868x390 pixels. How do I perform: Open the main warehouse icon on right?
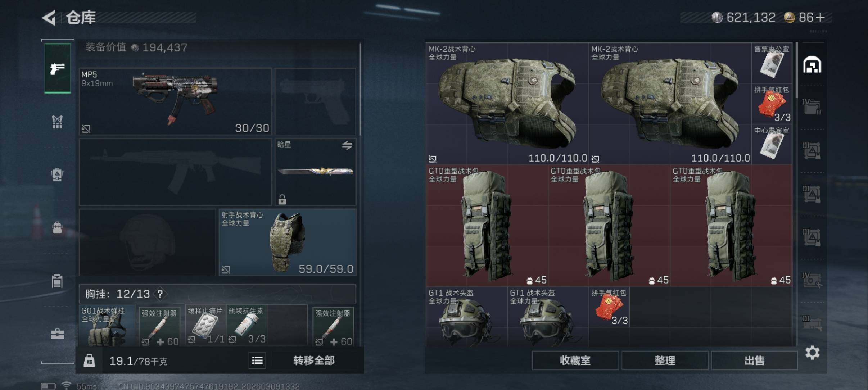(812, 65)
